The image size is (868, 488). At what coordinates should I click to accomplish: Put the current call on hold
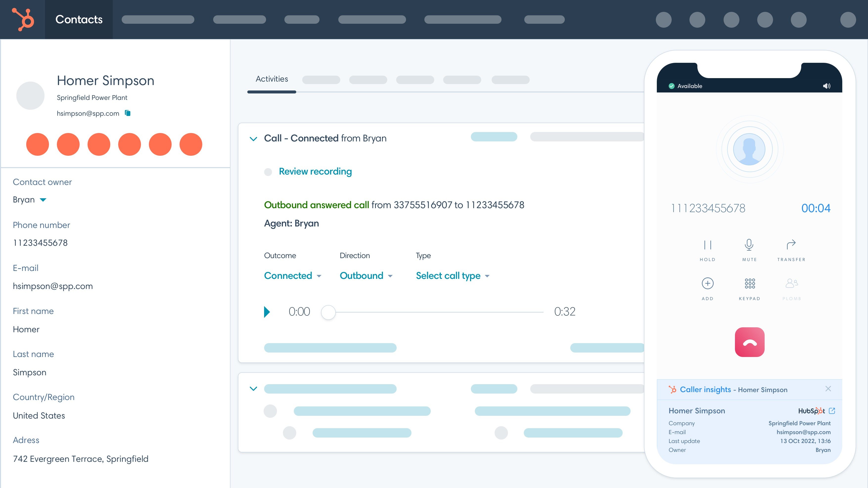click(x=708, y=249)
